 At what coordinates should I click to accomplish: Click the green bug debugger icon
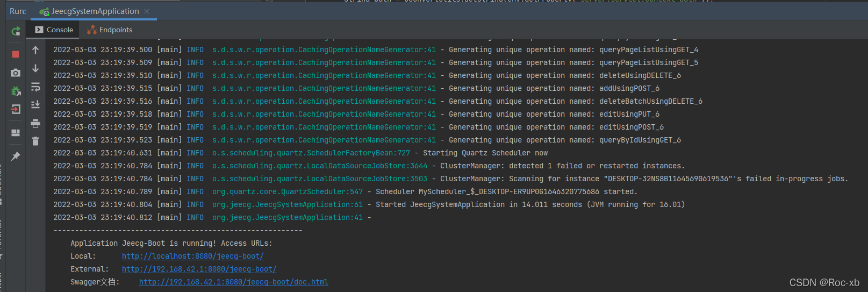point(16,91)
